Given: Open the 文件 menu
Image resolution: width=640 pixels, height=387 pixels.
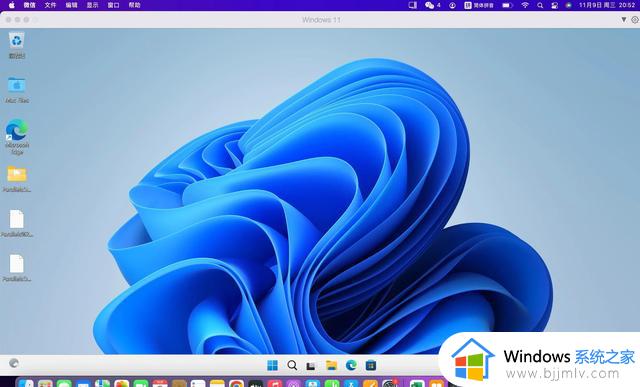Looking at the screenshot, I should (x=50, y=5).
